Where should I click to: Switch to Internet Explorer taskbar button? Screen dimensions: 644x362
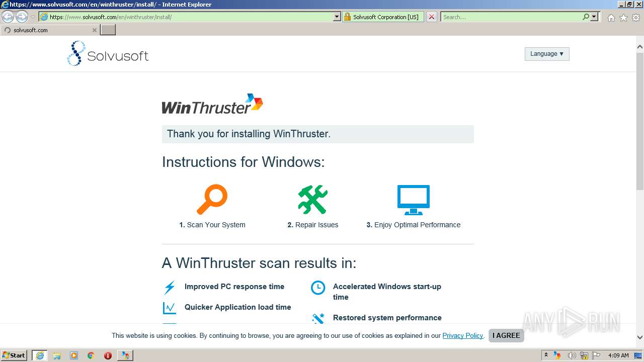click(x=39, y=355)
